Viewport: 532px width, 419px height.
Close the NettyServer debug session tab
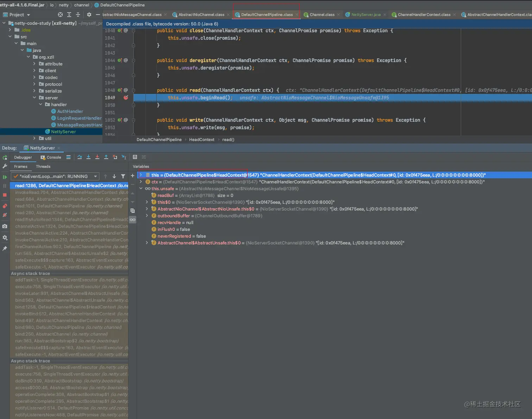coord(59,148)
